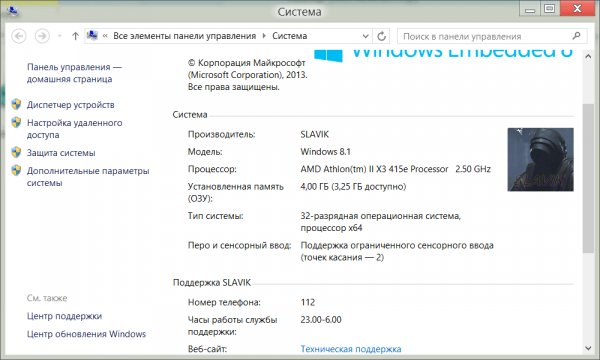Open 'Центр обновления Windows' link

(86, 334)
